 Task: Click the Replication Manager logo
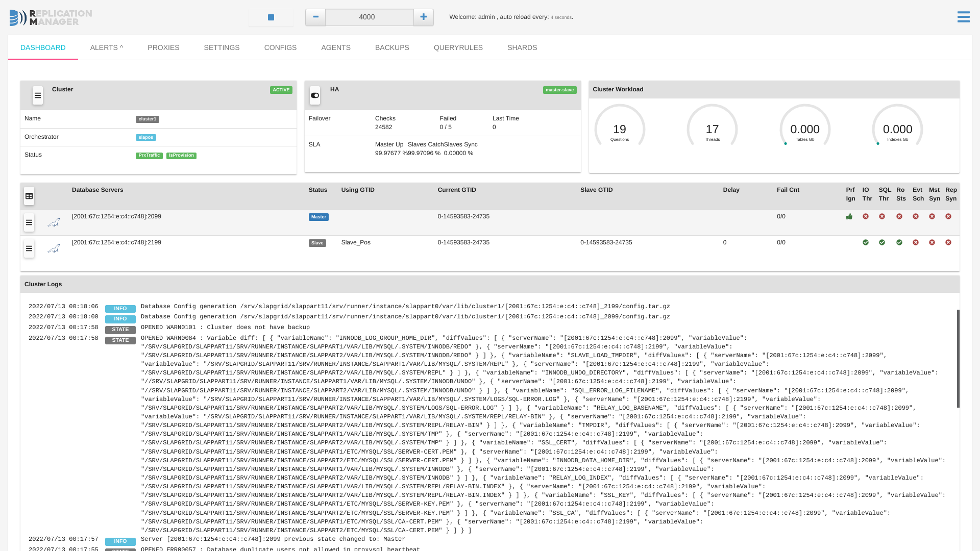pos(51,18)
